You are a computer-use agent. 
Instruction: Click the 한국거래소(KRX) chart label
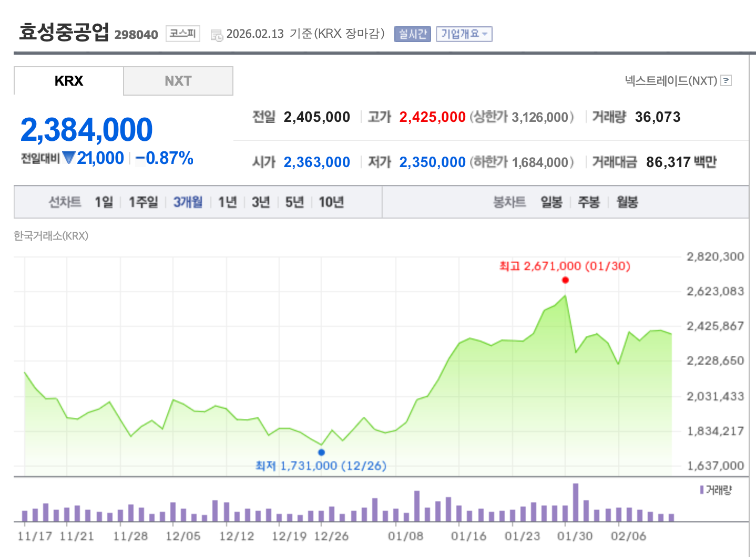(x=51, y=236)
